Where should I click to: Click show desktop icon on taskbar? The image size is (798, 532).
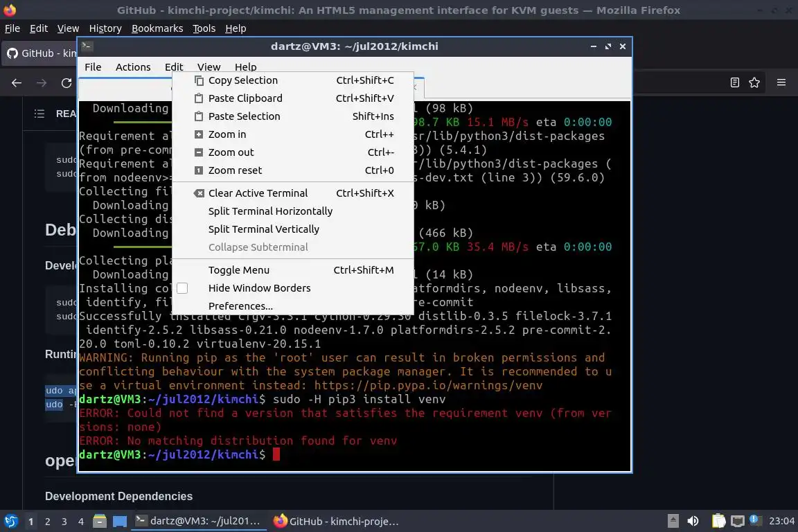coord(120,522)
